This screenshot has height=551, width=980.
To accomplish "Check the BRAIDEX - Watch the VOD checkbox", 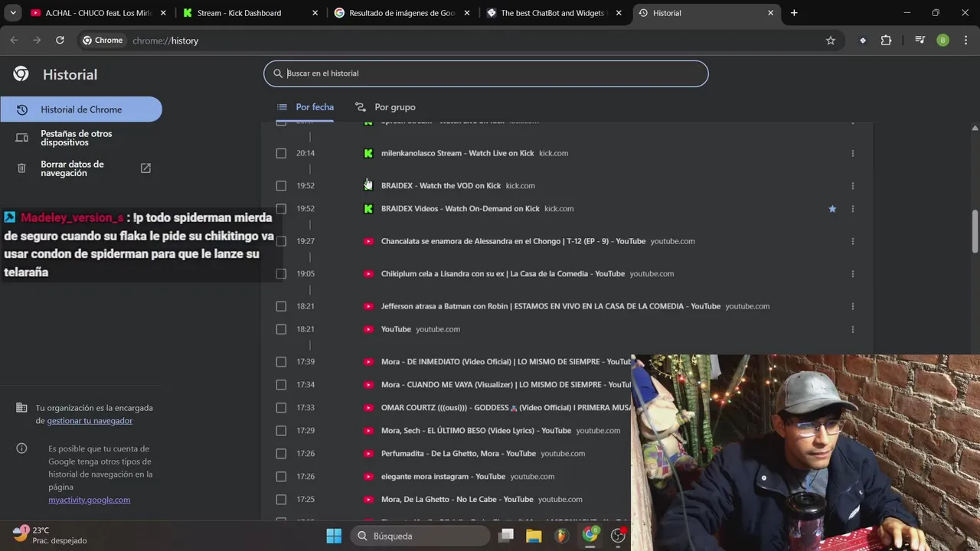I will [281, 185].
